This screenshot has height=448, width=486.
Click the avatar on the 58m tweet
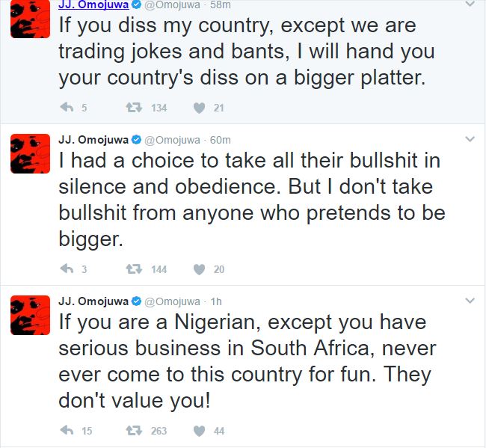(x=30, y=18)
